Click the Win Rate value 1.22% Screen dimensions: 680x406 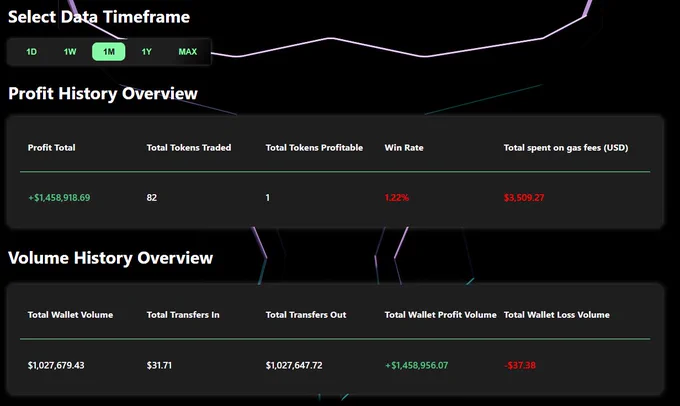[396, 198]
